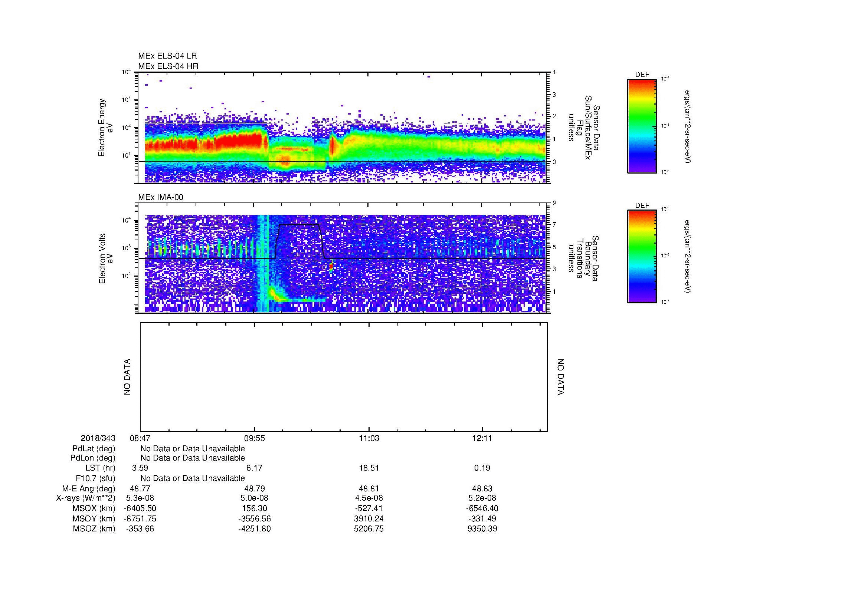This screenshot has height=613, width=868.
Task: Click the 'LST (hr)' row label
Action: (100, 468)
